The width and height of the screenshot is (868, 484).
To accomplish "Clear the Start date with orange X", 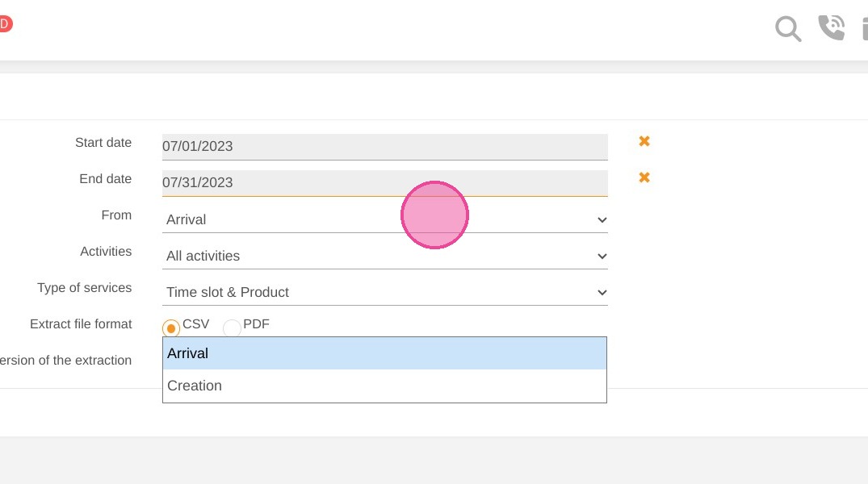I will (644, 141).
